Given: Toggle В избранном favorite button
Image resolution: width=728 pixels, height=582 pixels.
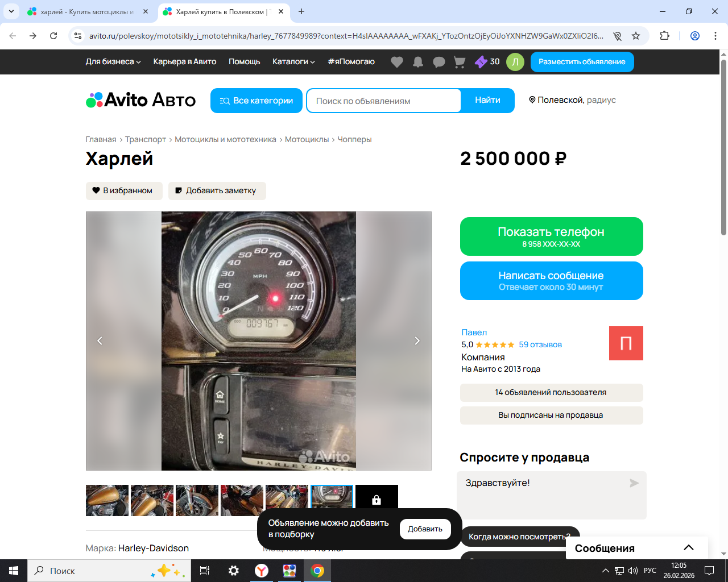Looking at the screenshot, I should click(124, 191).
